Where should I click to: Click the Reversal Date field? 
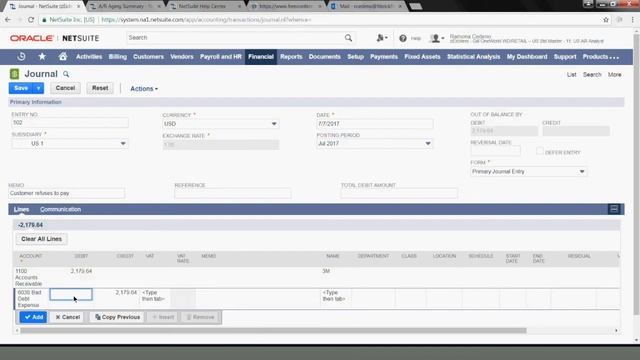tap(495, 151)
